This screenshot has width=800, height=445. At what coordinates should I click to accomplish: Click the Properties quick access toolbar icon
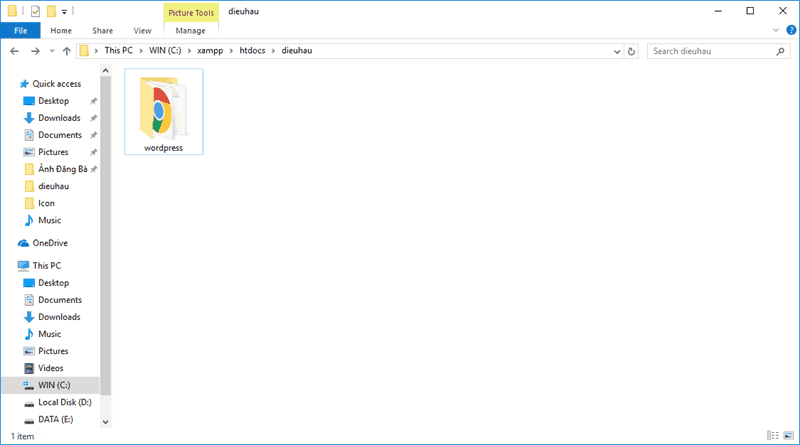pos(35,11)
